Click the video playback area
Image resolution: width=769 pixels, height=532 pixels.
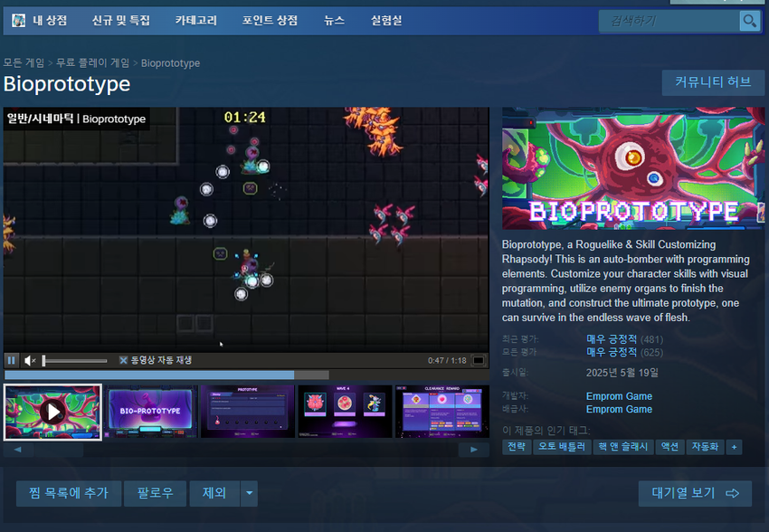(246, 230)
